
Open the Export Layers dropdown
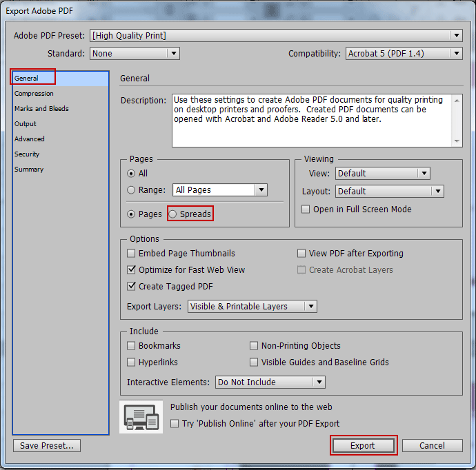(252, 306)
